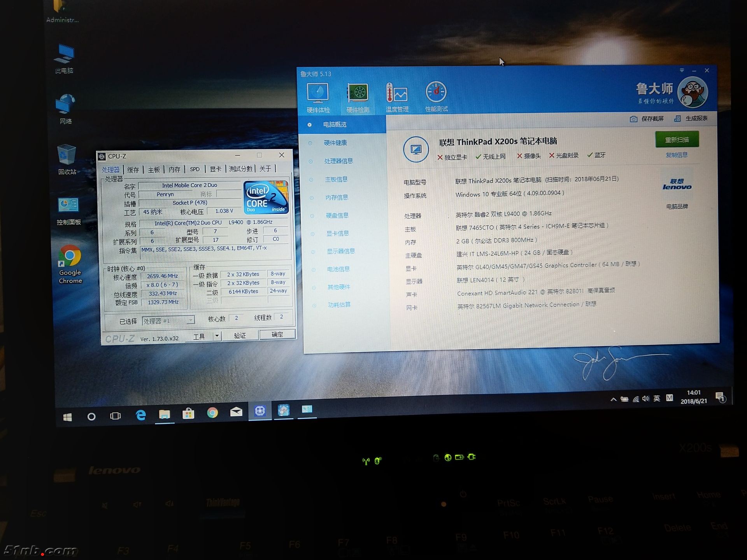747x560 pixels.
Task: Click green 重新扫描 rescan button
Action: pos(677,140)
